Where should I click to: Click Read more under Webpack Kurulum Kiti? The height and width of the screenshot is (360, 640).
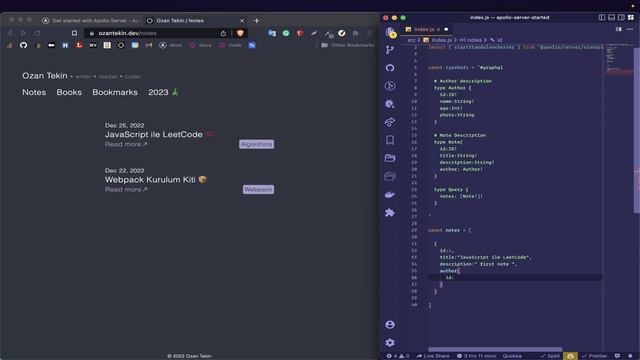(126, 189)
